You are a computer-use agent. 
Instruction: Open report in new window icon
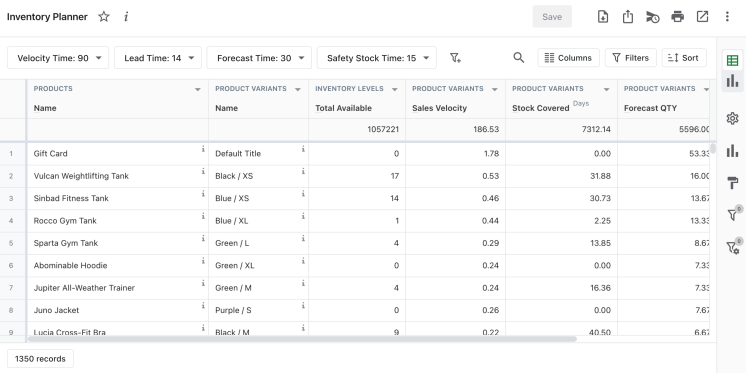click(x=702, y=17)
